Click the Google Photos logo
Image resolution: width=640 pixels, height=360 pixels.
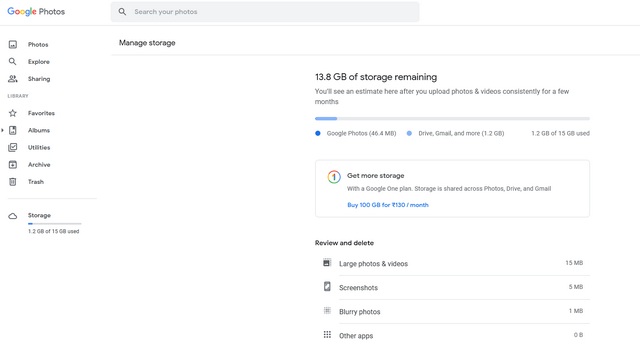point(36,11)
